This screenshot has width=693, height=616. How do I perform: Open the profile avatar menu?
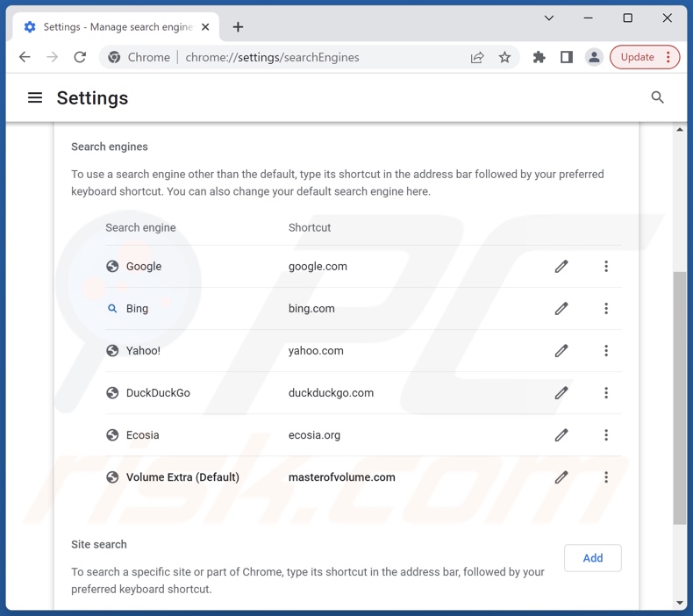tap(594, 57)
